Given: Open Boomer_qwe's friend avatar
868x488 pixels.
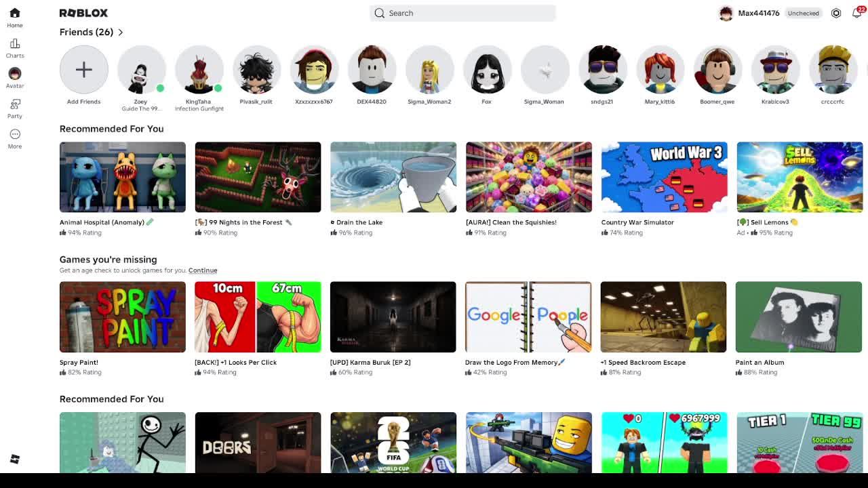Looking at the screenshot, I should [x=717, y=70].
